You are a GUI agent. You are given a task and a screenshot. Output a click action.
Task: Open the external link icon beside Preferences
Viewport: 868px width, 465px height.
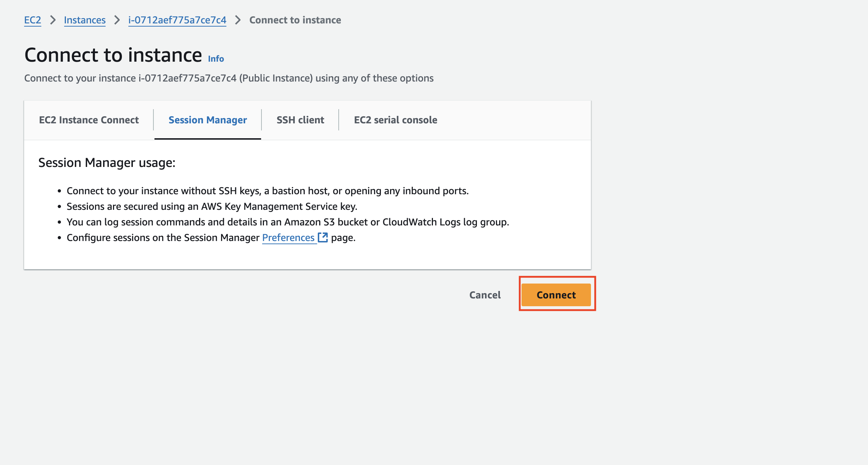click(x=323, y=237)
